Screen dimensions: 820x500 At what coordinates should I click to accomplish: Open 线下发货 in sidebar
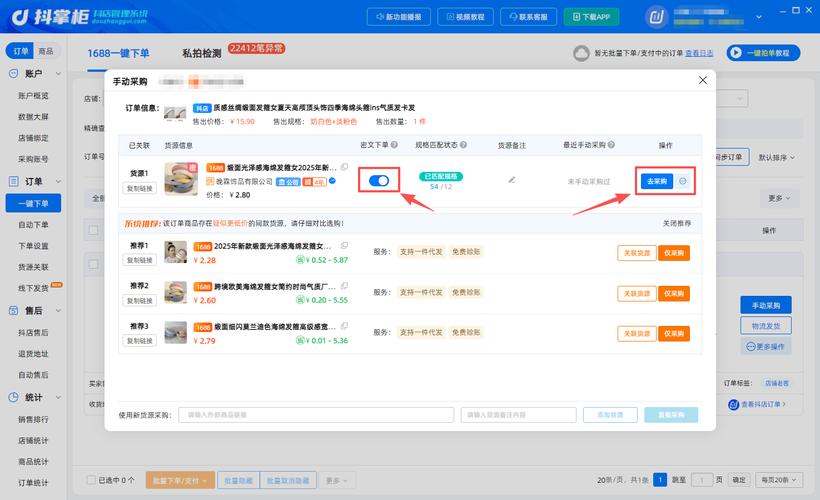coord(33,288)
